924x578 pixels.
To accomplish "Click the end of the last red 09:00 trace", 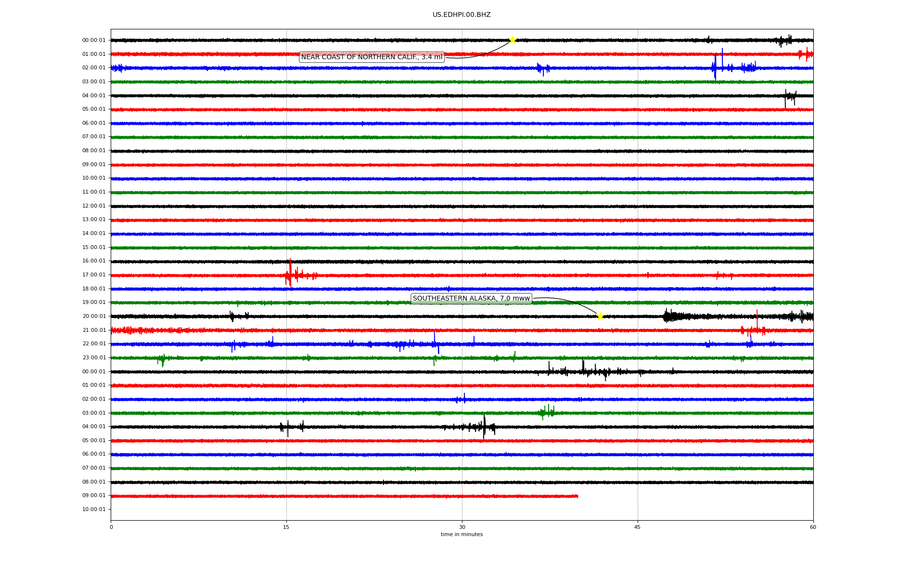I will pyautogui.click(x=577, y=496).
